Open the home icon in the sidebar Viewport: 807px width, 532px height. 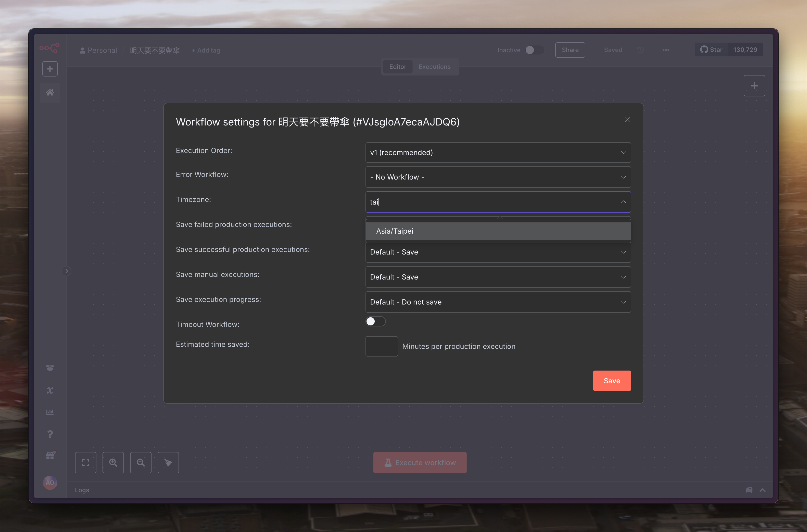pyautogui.click(x=50, y=92)
